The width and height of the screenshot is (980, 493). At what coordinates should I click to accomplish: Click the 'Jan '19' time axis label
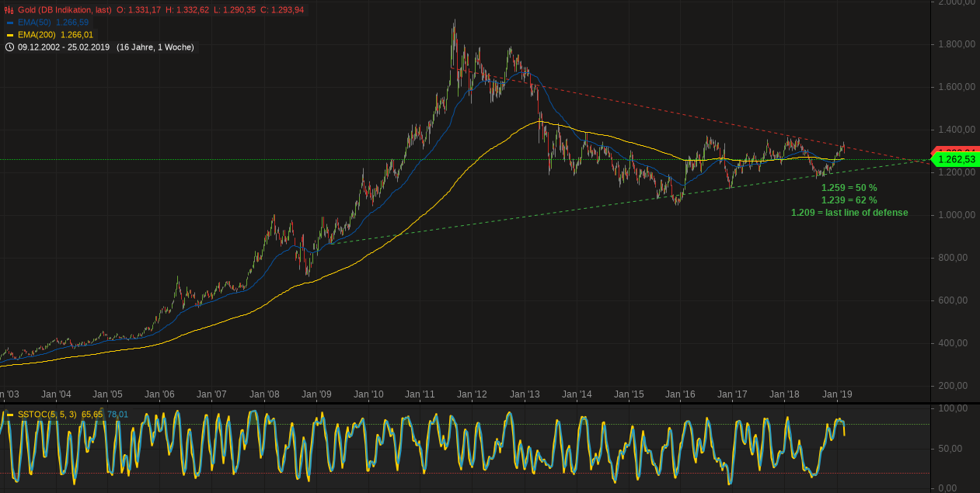[x=837, y=394]
